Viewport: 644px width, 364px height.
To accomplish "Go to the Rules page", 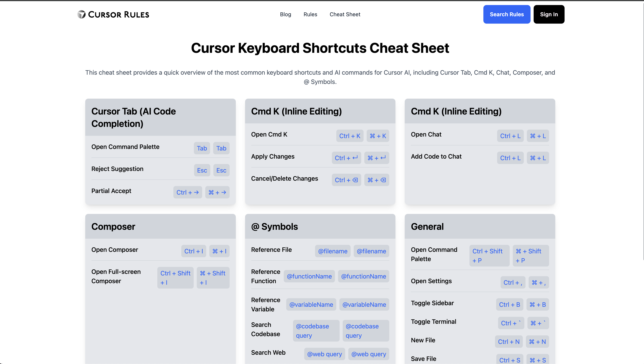I will 310,14.
